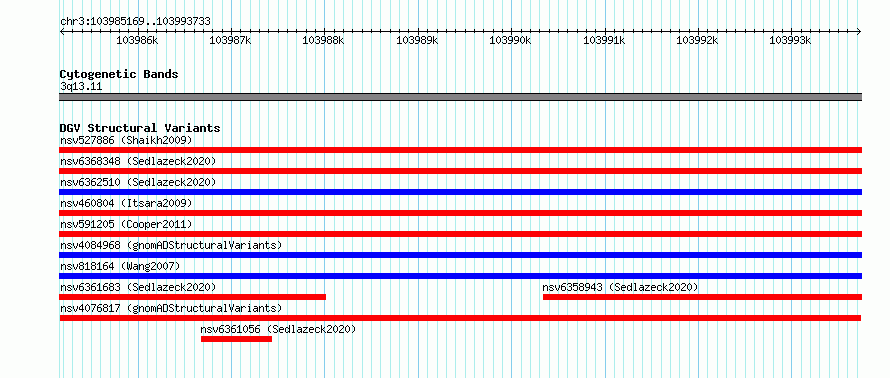
Task: Click the 103993k ruler tick label
Action: 790,40
